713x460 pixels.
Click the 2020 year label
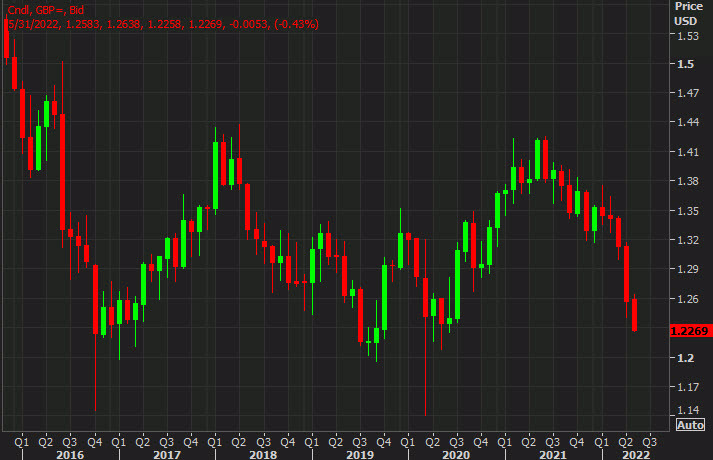tap(456, 455)
